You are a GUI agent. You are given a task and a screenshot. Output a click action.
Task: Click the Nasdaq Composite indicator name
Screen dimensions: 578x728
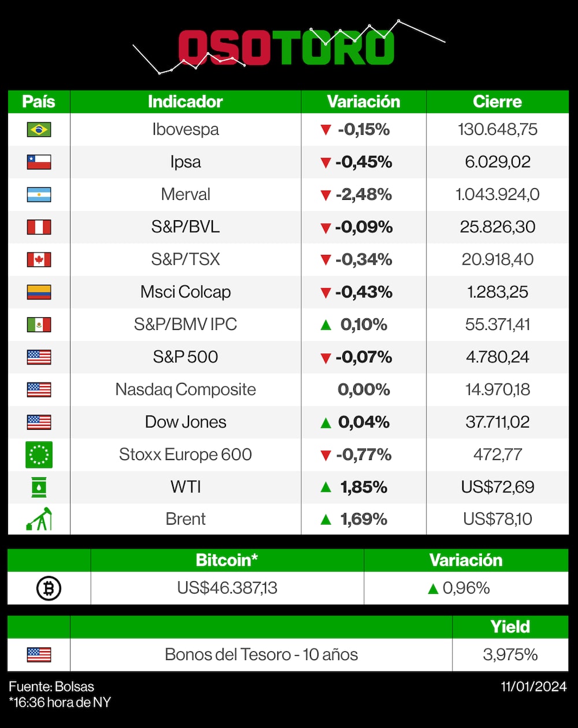(x=186, y=389)
